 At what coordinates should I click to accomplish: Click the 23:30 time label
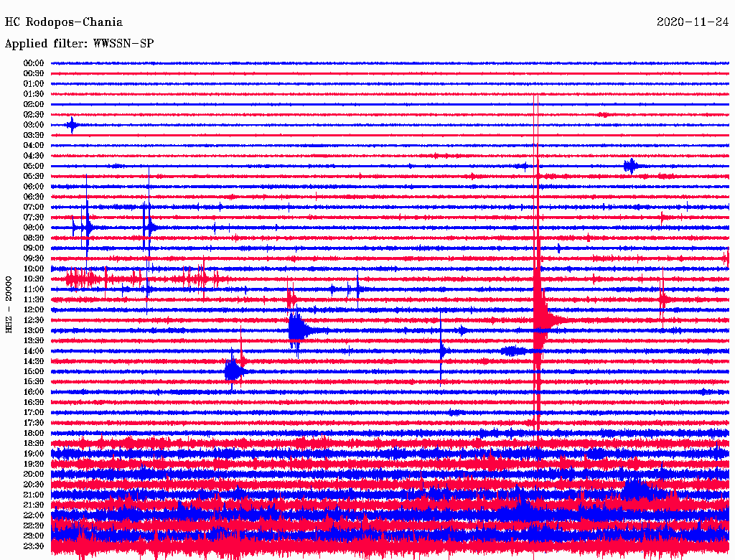click(x=34, y=546)
